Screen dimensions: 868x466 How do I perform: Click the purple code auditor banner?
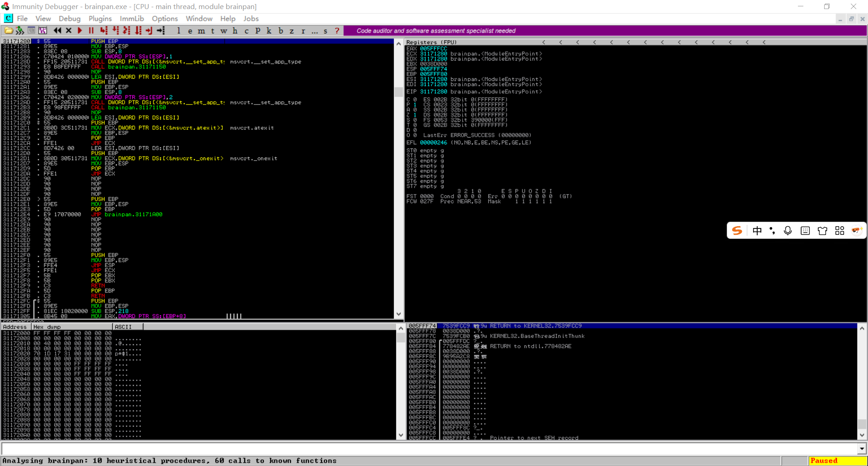click(x=605, y=31)
